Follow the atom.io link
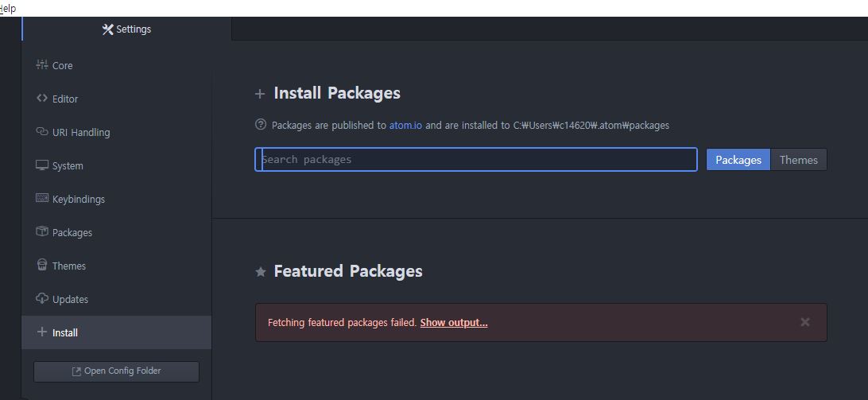Screen dimensions: 868x400 (x=405, y=125)
